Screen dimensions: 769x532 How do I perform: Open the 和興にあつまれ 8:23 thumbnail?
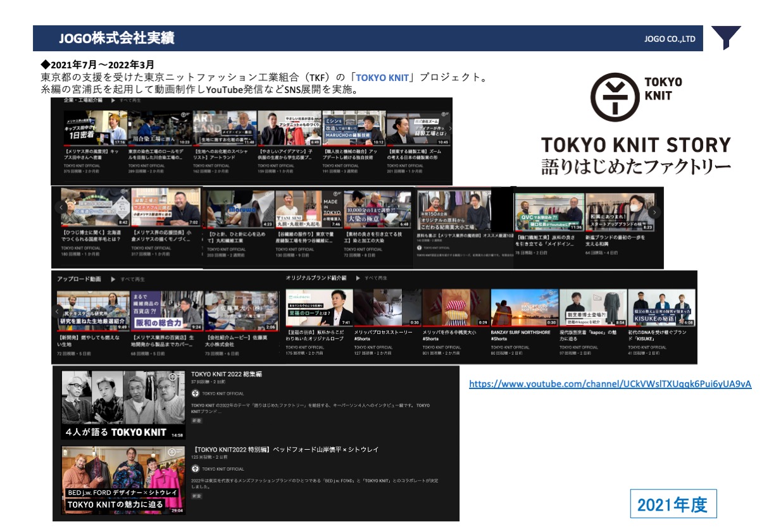tap(619, 213)
